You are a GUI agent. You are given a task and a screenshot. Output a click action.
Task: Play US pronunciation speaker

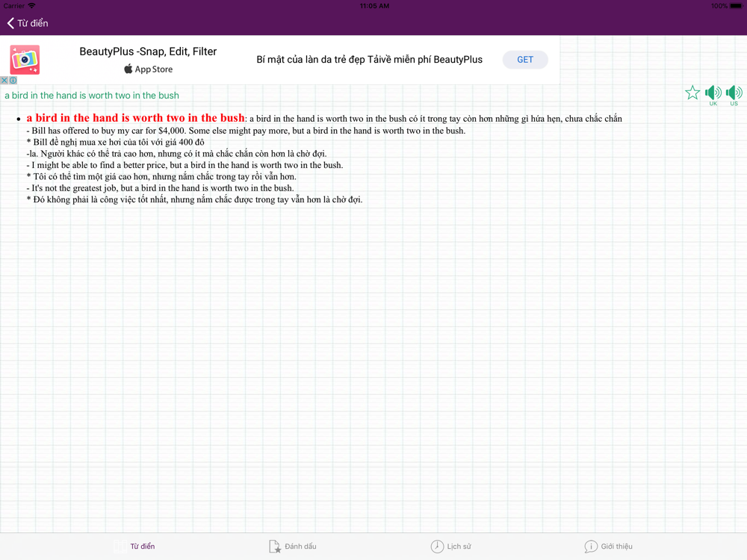tap(734, 94)
